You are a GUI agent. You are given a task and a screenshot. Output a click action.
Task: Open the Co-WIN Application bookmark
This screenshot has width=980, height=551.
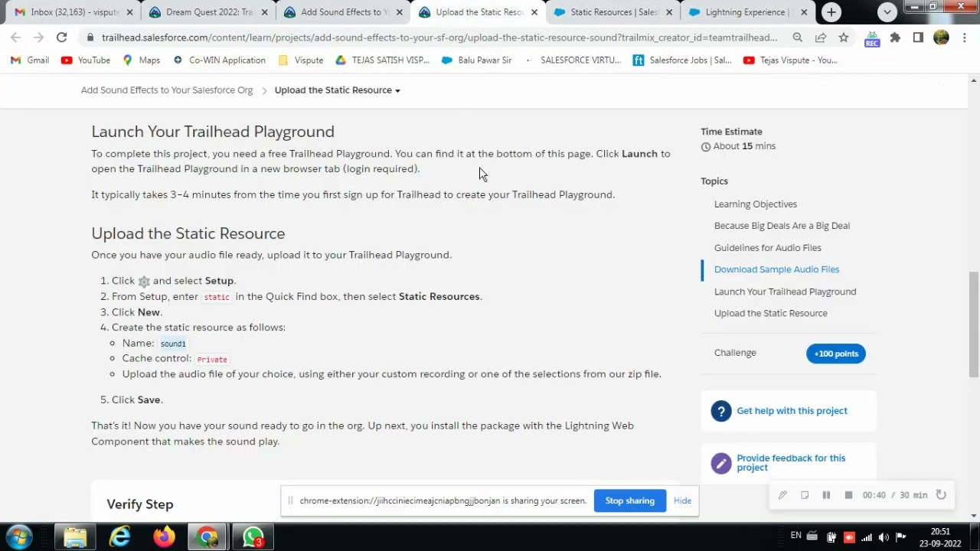pyautogui.click(x=219, y=60)
